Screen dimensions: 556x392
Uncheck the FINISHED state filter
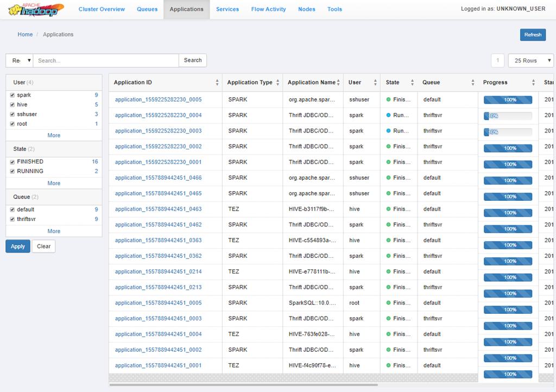coord(12,162)
